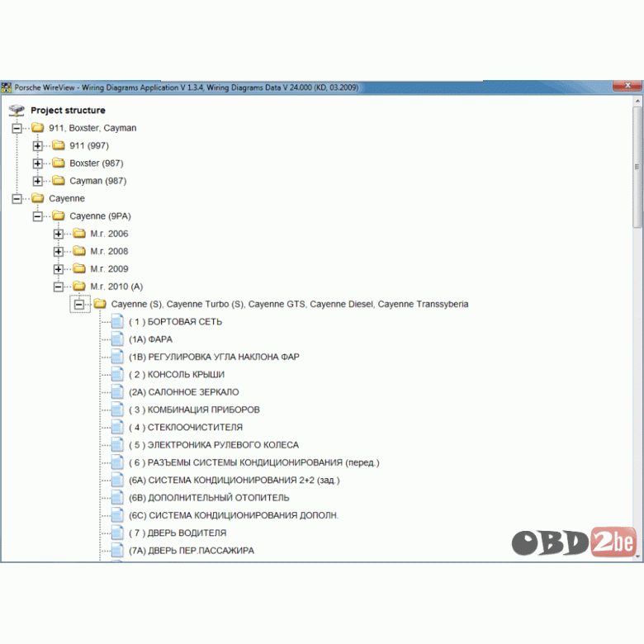The height and width of the screenshot is (644, 644).
Task: Click document icon for (4) СТЕКЛООЧИСТИТЕЛЯ
Action: pos(117,427)
